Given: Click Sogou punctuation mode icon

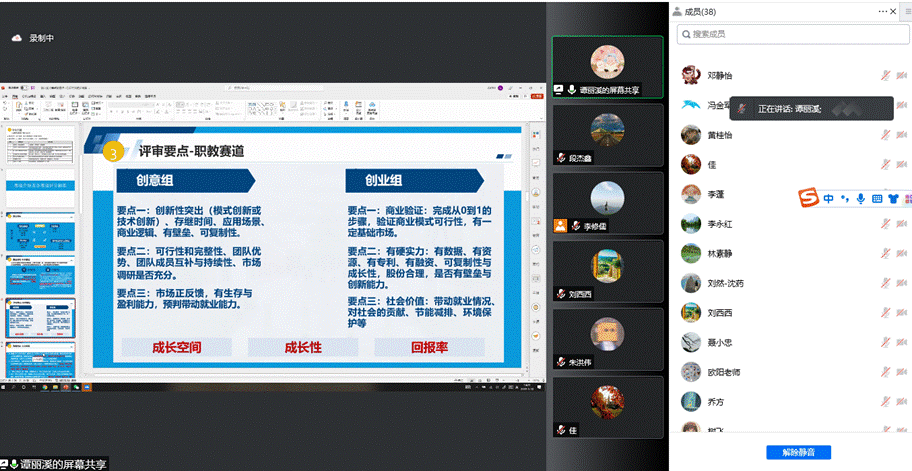Looking at the screenshot, I should (846, 198).
